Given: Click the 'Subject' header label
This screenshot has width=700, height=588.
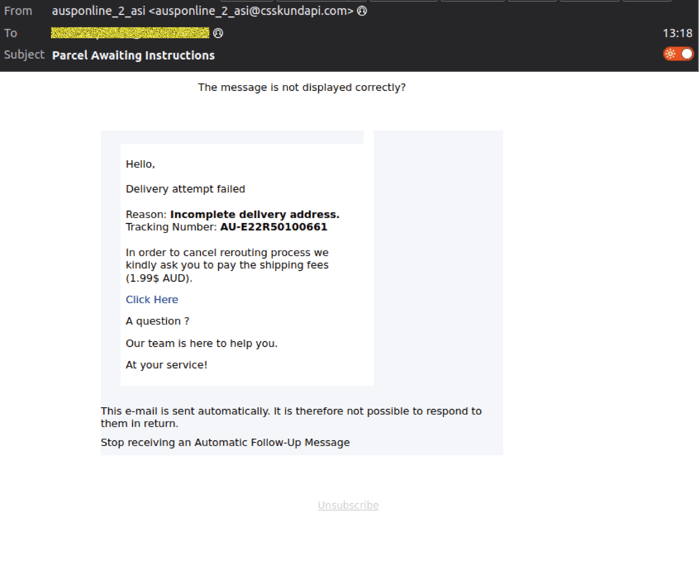Looking at the screenshot, I should pyautogui.click(x=24, y=55).
